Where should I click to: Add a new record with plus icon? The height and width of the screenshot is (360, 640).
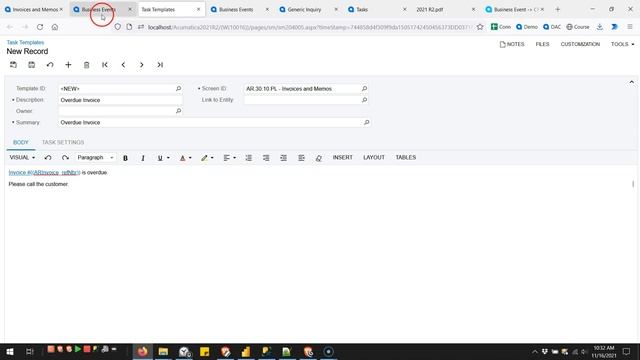click(68, 65)
